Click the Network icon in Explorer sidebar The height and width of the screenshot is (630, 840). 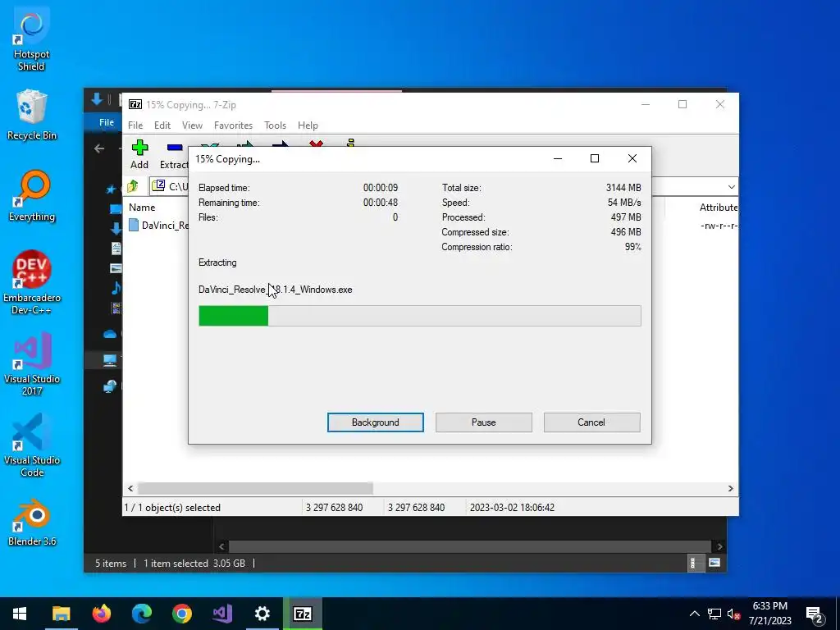110,386
